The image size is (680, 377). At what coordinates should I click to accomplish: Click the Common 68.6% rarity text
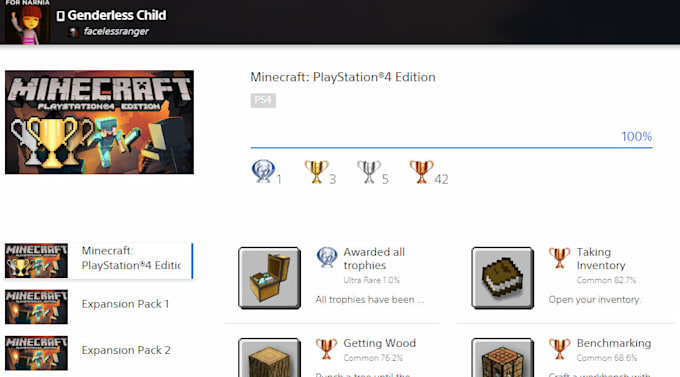[x=607, y=358]
